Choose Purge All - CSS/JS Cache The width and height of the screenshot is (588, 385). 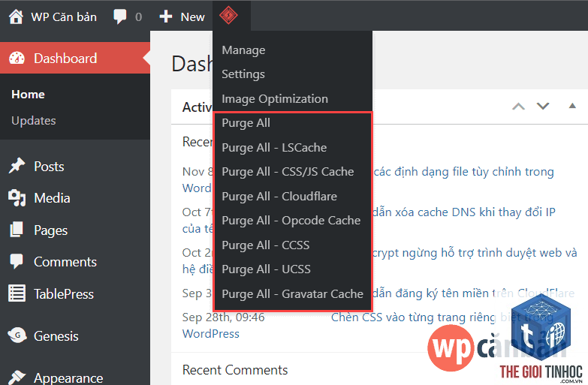pyautogui.click(x=288, y=172)
